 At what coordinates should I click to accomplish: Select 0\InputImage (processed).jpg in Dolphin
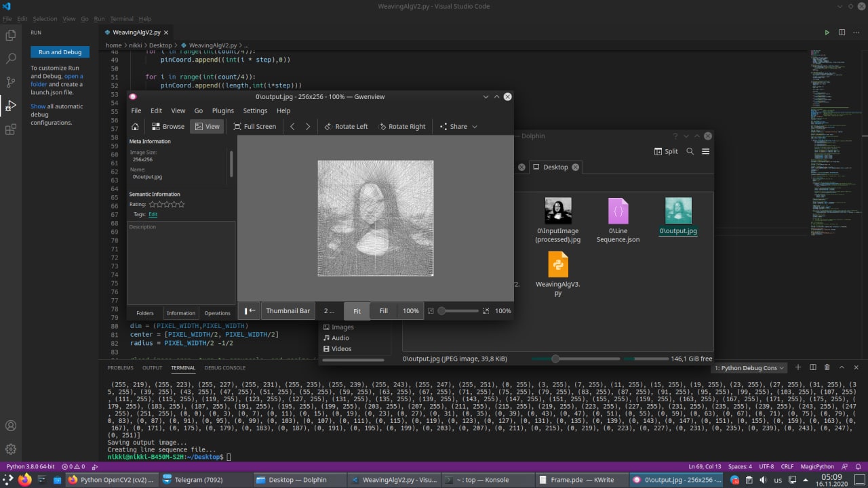558,220
